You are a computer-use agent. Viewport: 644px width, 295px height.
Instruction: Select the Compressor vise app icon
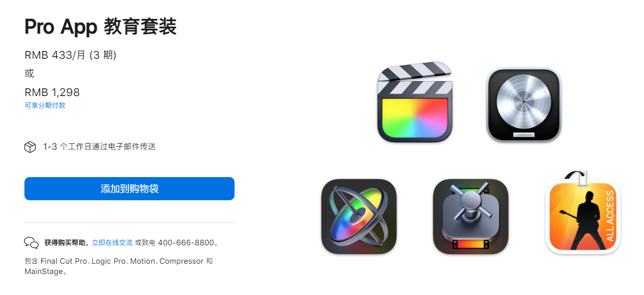[x=471, y=217]
